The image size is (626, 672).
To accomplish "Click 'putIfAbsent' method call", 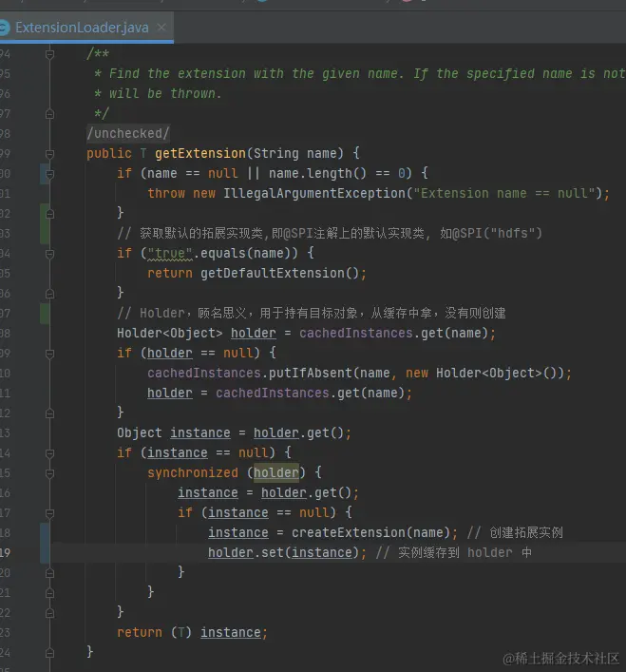I will [310, 373].
